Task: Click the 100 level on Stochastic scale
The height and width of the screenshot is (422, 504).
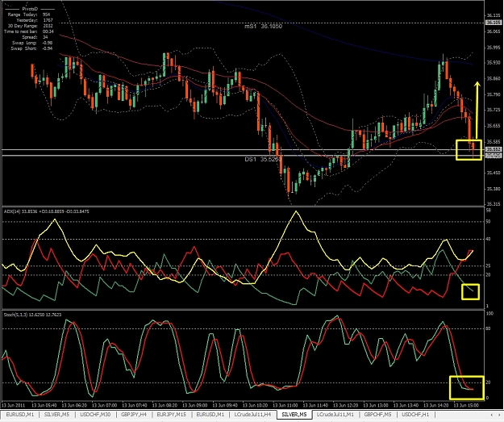Action: click(x=489, y=313)
